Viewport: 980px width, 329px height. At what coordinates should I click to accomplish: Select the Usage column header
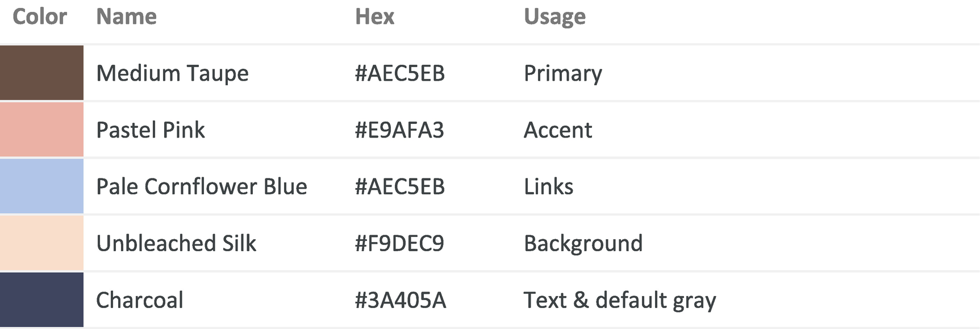coord(554,17)
